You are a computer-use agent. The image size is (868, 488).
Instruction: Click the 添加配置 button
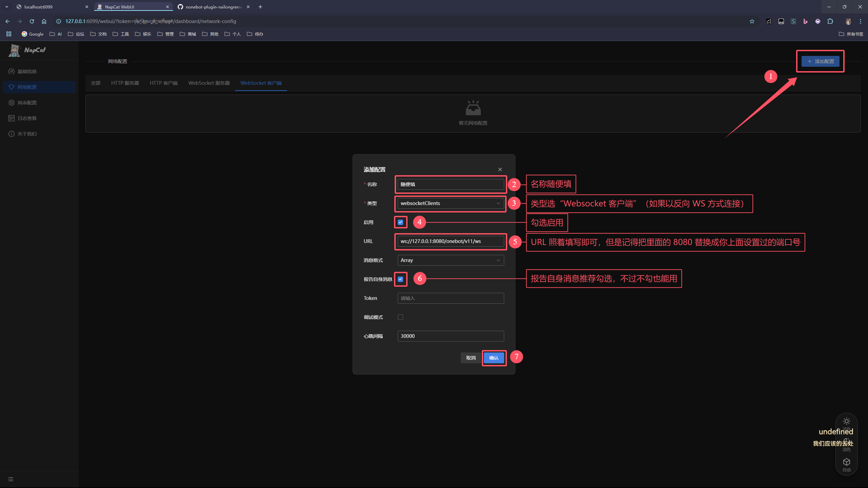(x=820, y=61)
